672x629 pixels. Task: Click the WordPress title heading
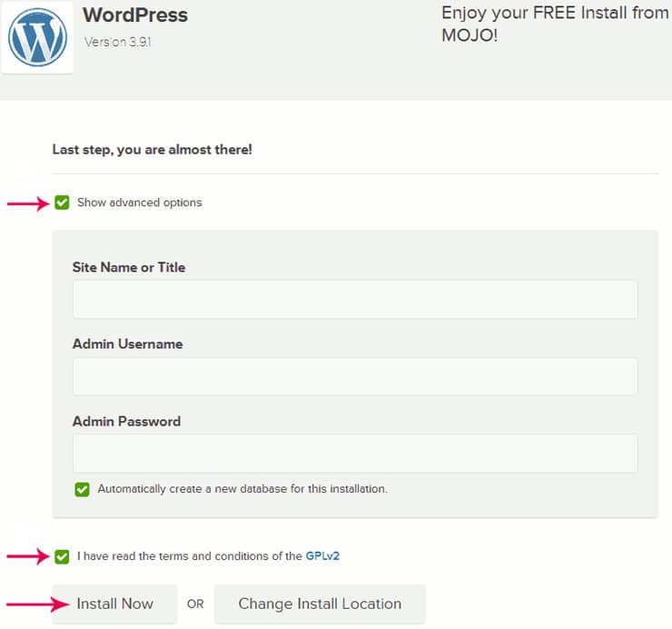point(135,15)
